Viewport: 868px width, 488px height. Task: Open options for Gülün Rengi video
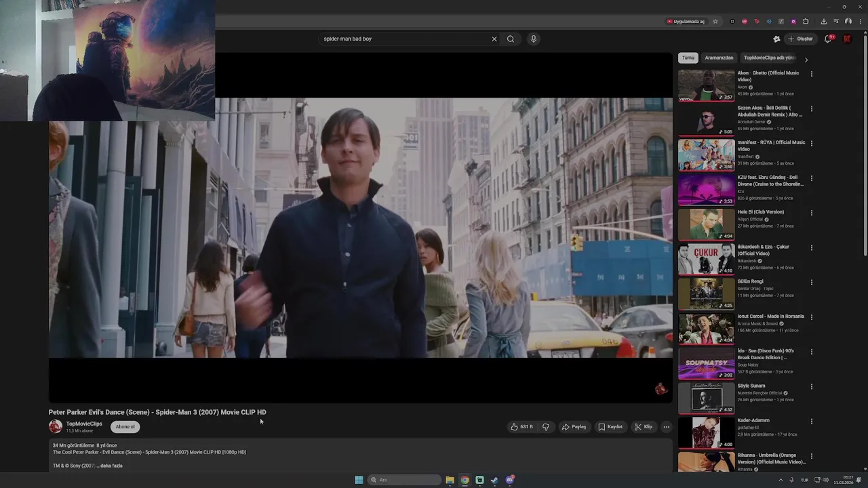pos(812,282)
